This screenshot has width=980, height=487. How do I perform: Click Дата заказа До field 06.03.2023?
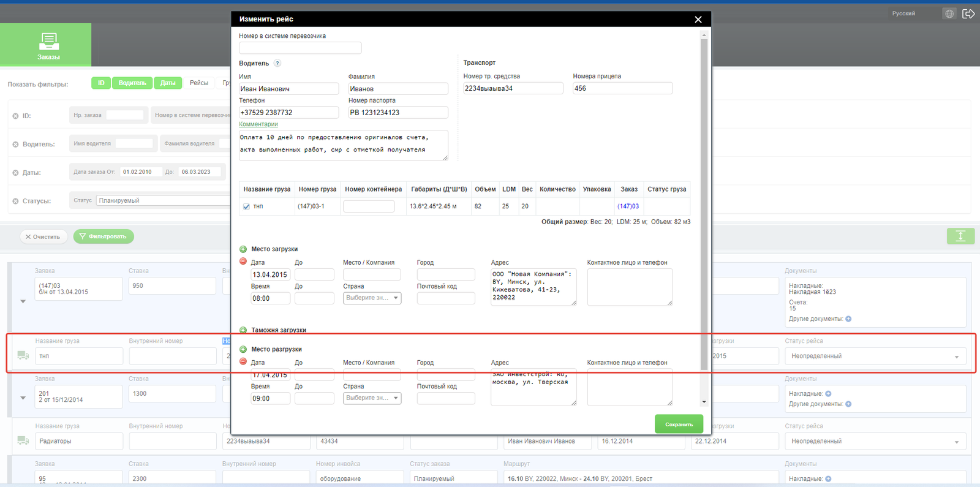click(200, 172)
